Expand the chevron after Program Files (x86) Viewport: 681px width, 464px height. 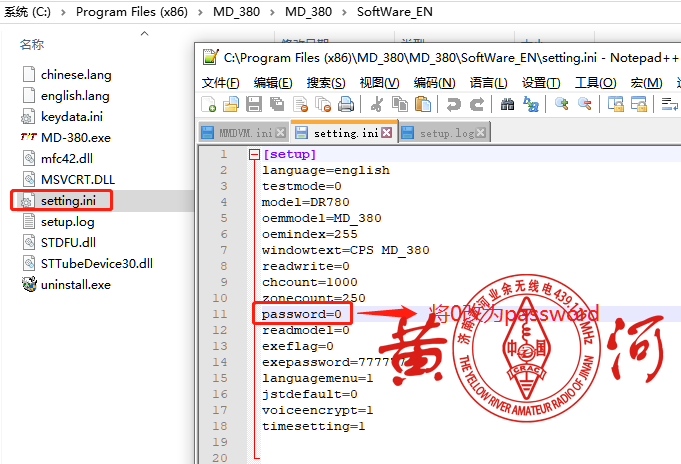(x=200, y=12)
